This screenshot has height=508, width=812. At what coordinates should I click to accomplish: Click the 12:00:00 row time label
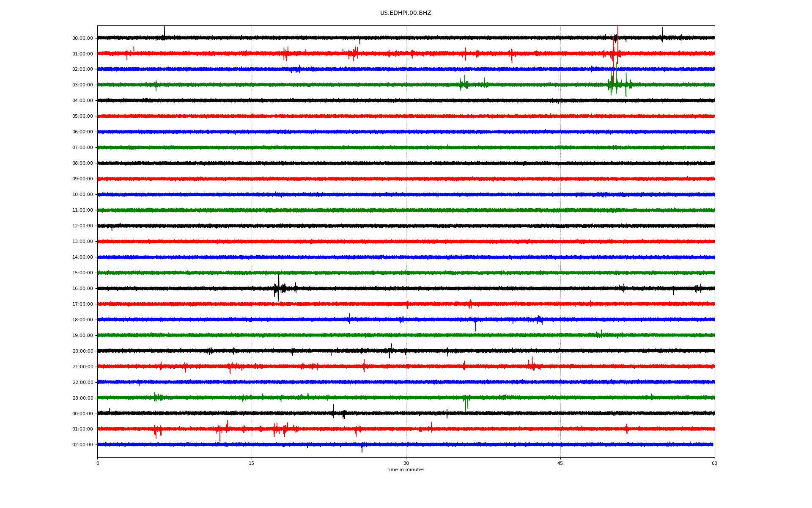click(82, 226)
